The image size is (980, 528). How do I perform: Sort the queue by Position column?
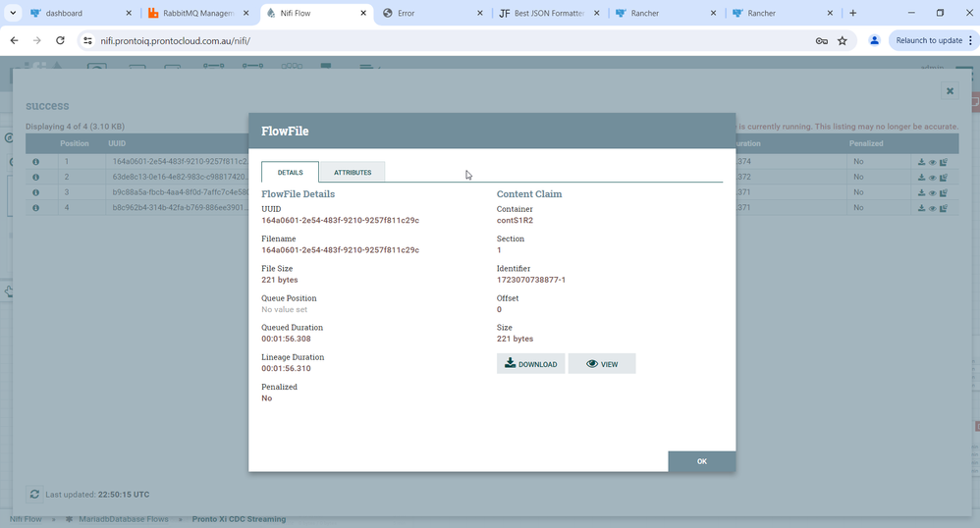coord(75,143)
